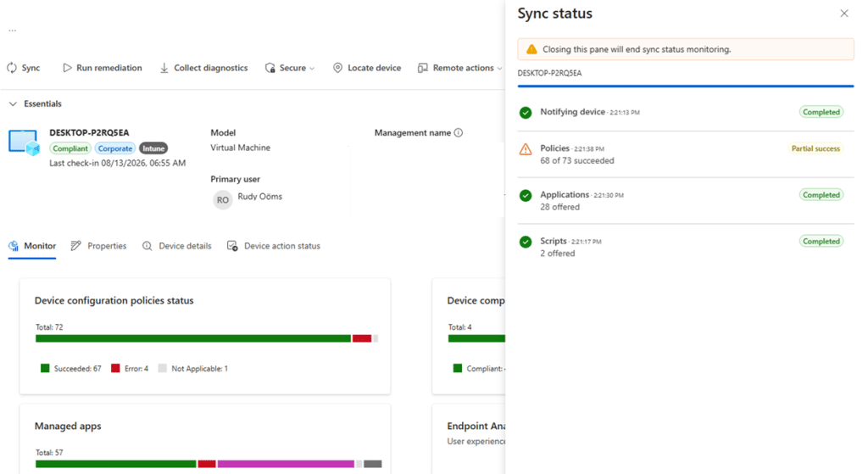
Task: Click the Collect diagnostics download icon
Action: [x=164, y=68]
